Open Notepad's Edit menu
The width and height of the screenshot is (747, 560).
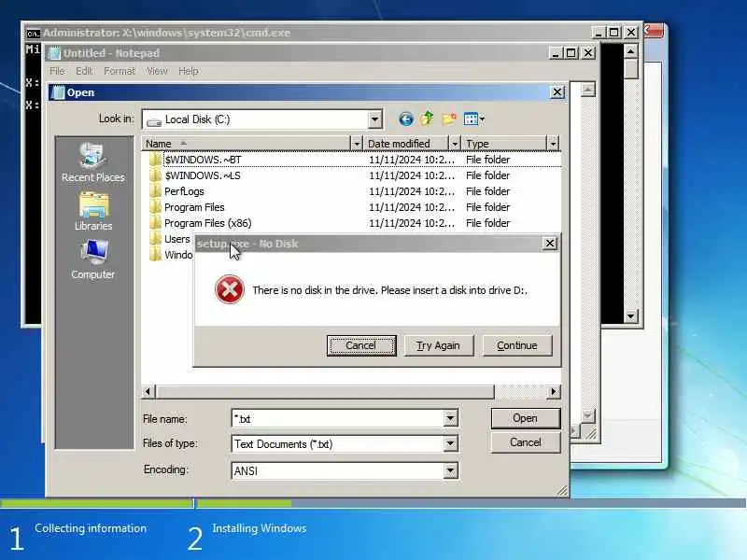[84, 71]
